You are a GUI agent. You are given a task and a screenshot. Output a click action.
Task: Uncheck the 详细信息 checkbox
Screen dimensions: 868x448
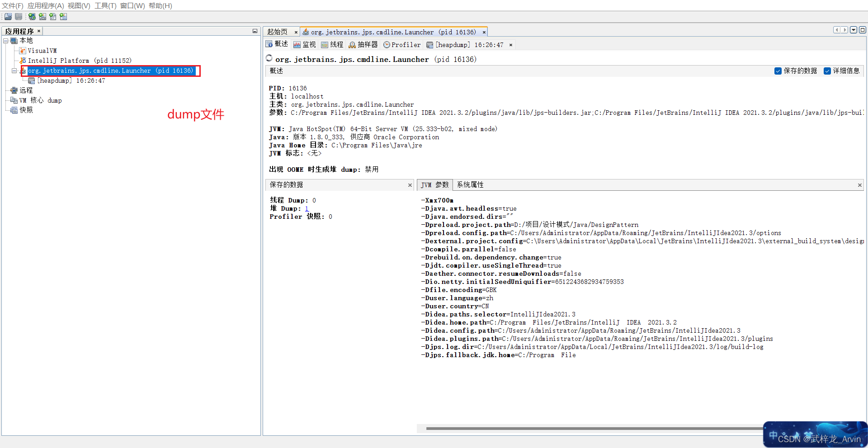(x=827, y=71)
